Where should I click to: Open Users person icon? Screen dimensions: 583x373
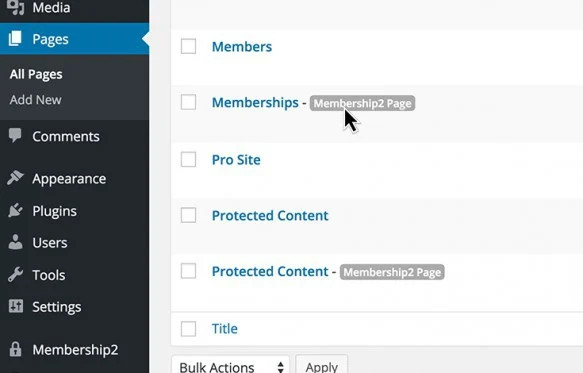click(15, 242)
